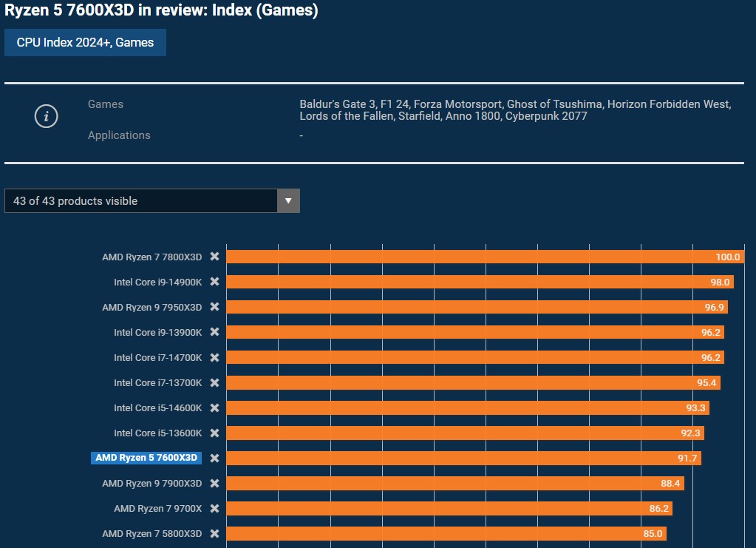Remove AMD Ryzen 7 5800X3D from chart
Image resolution: width=756 pixels, height=548 pixels.
click(x=214, y=533)
